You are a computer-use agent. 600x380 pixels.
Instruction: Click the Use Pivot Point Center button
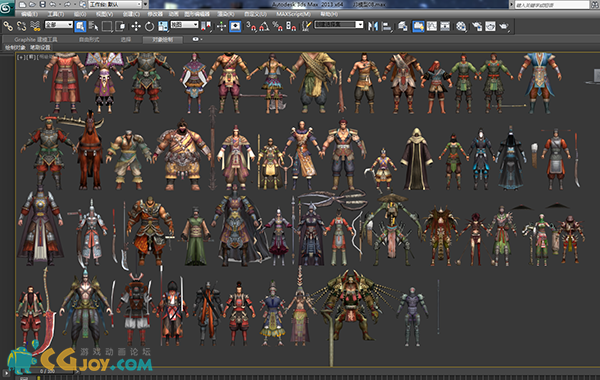(206, 26)
